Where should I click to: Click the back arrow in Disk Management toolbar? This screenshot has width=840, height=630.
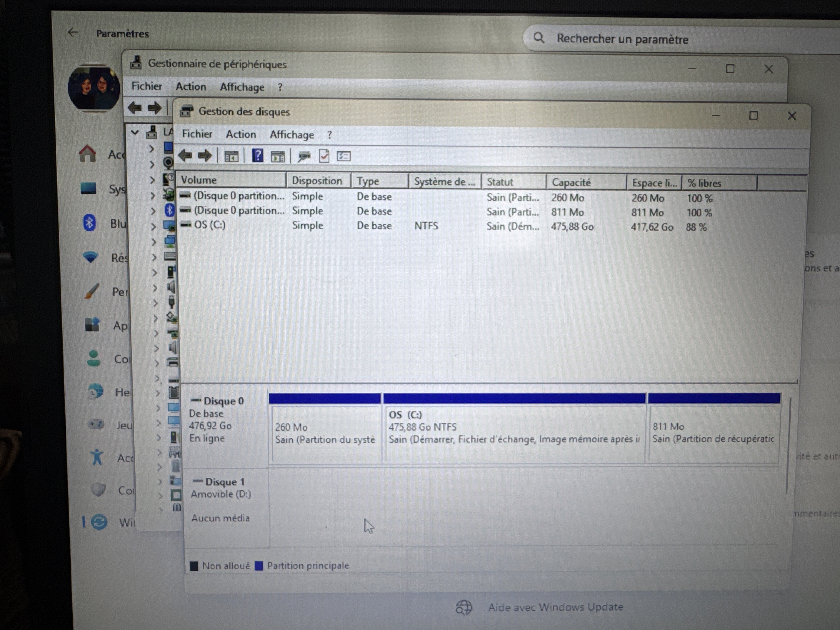(185, 155)
